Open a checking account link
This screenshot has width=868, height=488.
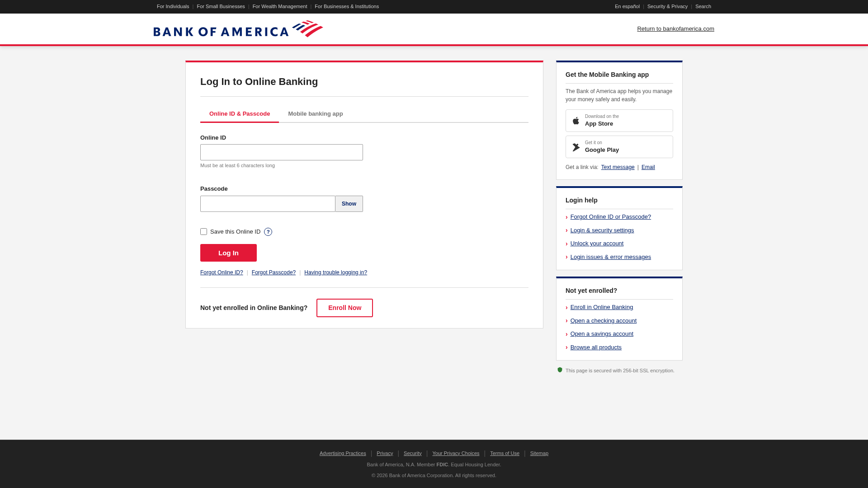(604, 321)
